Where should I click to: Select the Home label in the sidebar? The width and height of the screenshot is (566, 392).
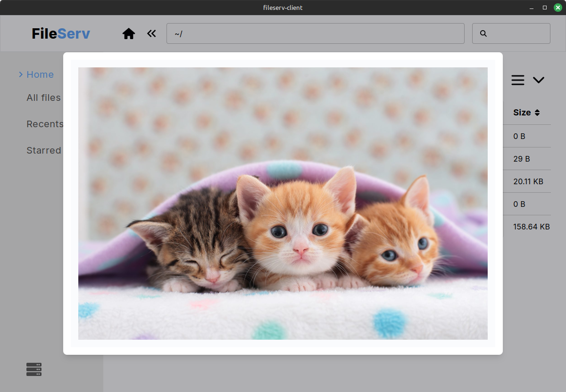pyautogui.click(x=40, y=74)
